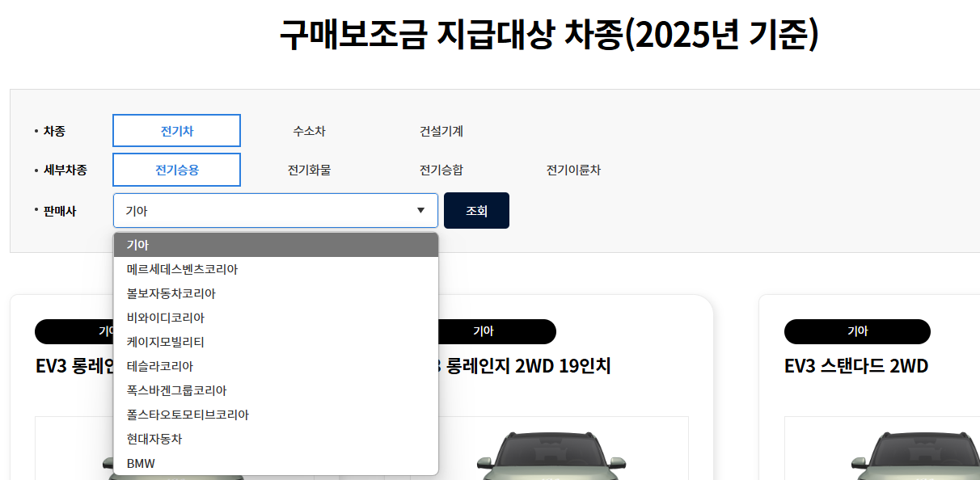Viewport: 980px width, 480px height.
Task: Select the 전기승용 subcategory
Action: point(176,170)
